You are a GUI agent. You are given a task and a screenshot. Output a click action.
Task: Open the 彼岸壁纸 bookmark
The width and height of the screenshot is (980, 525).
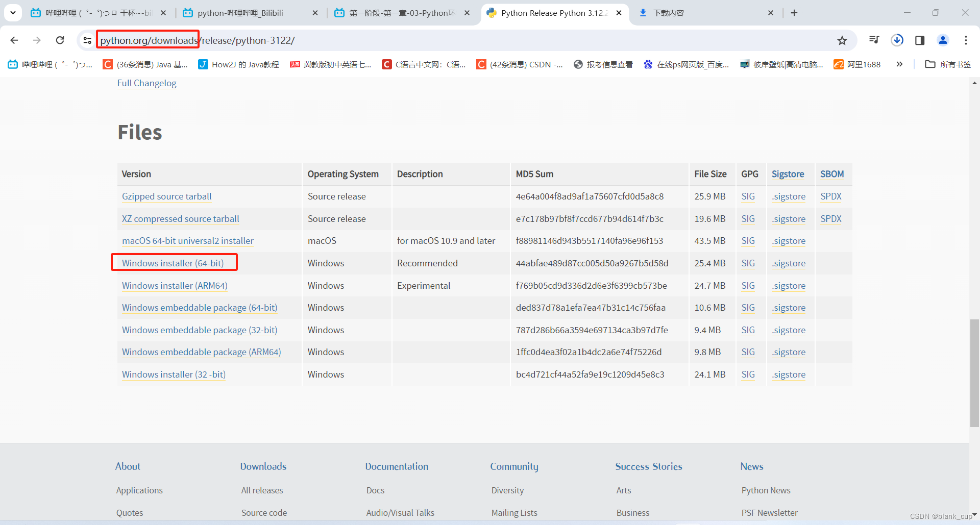[782, 64]
